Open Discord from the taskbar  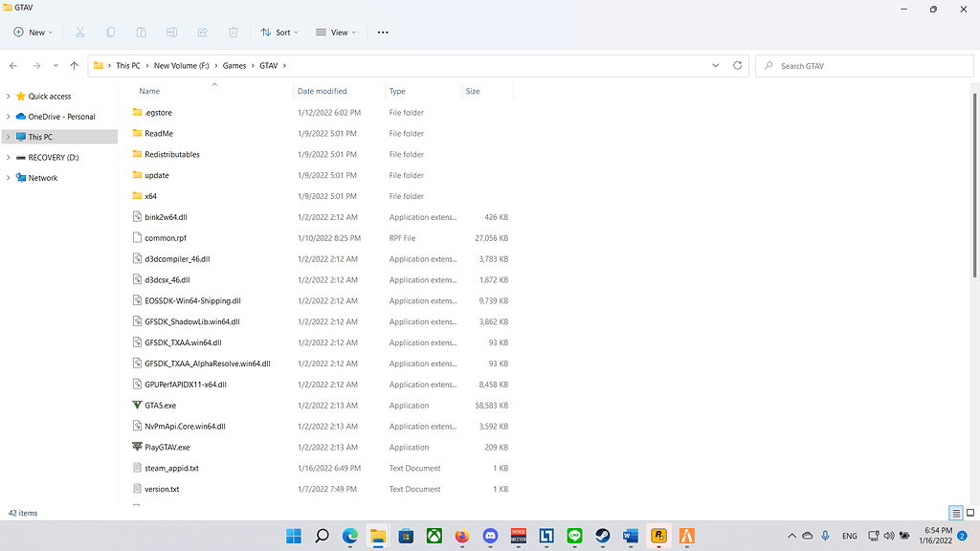tap(489, 536)
